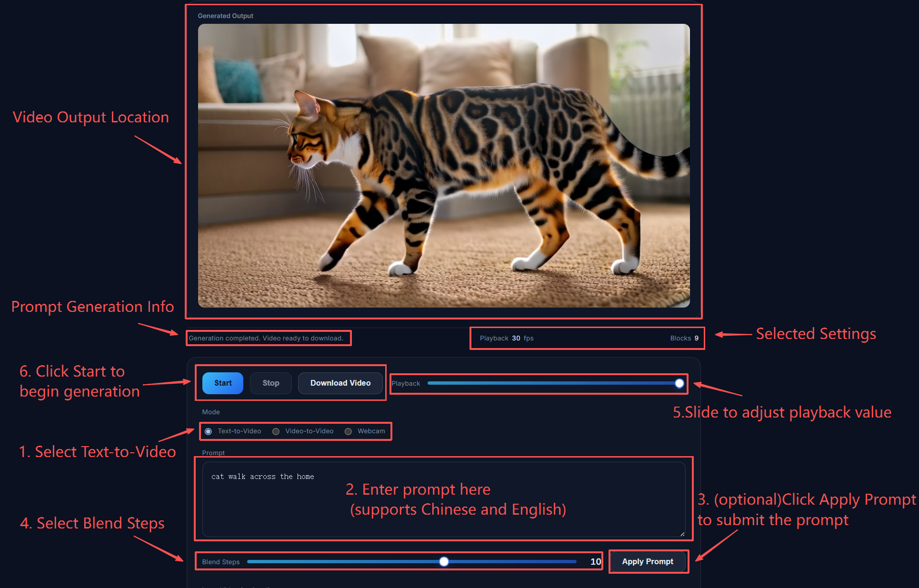Click the Blend Steps slider knob
919x588 pixels.
[444, 562]
